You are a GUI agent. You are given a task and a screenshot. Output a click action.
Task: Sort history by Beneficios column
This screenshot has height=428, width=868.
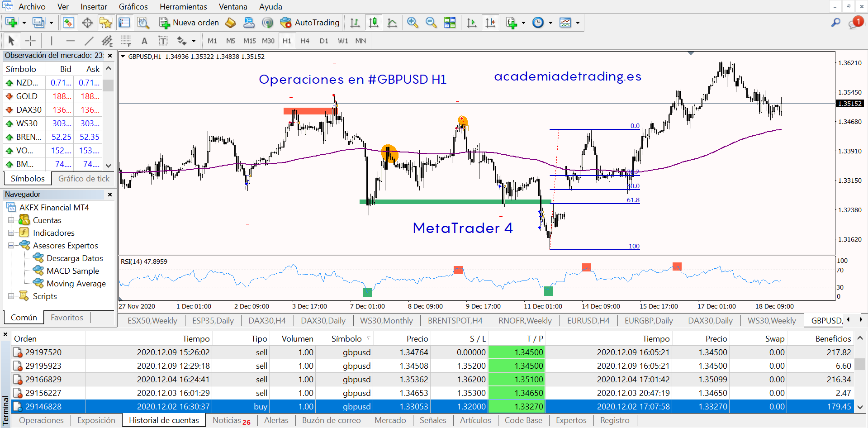pos(833,339)
